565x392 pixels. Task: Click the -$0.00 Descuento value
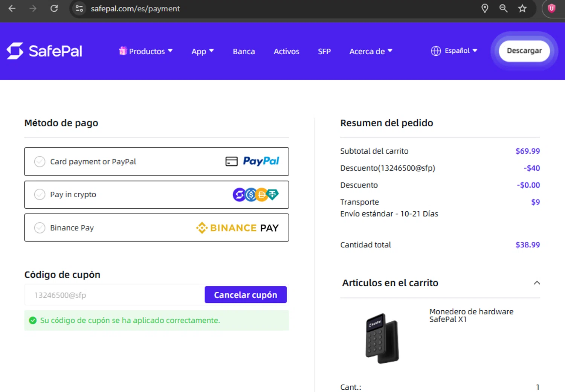pos(528,185)
